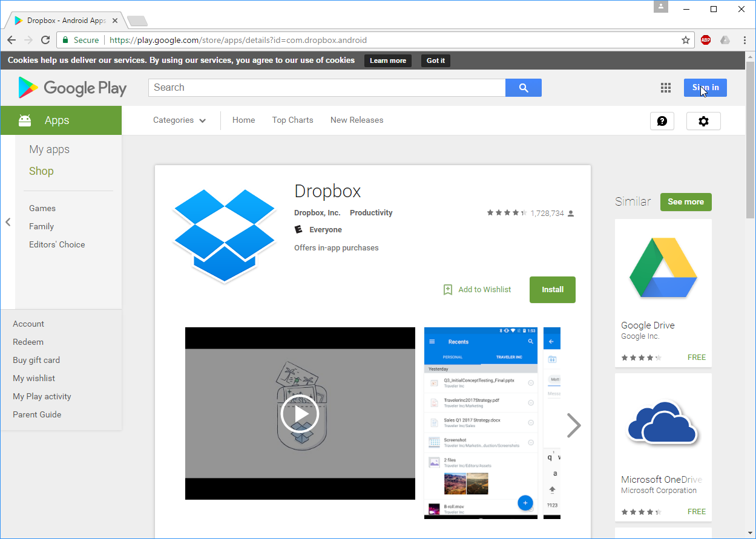756x539 pixels.
Task: Collapse the sidebar with the left chevron
Action: click(x=8, y=222)
